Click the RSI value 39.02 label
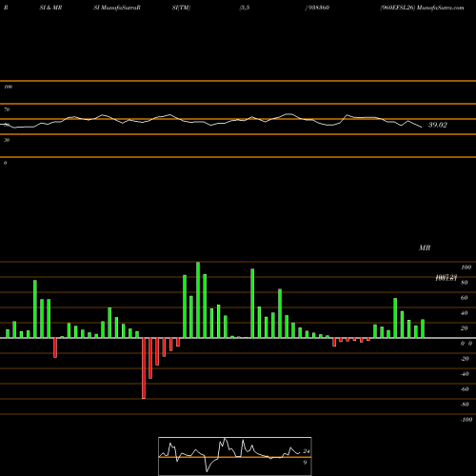 pyautogui.click(x=438, y=125)
